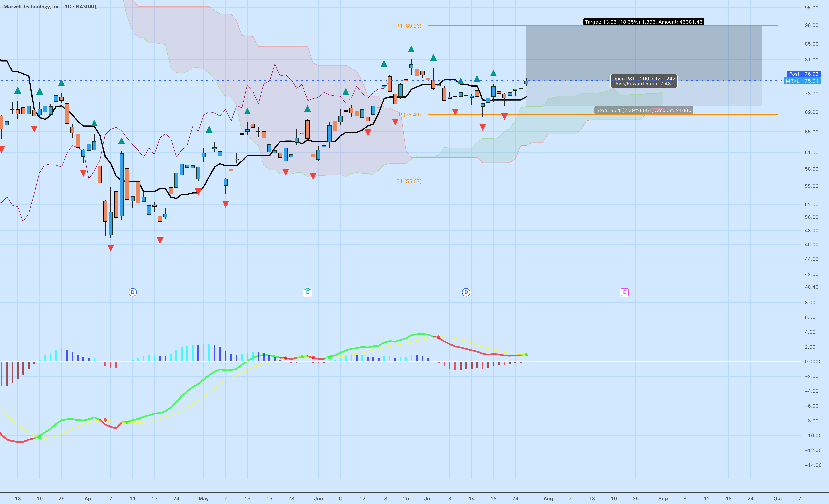Click the red down-triangle below the April 7 low

pos(111,248)
